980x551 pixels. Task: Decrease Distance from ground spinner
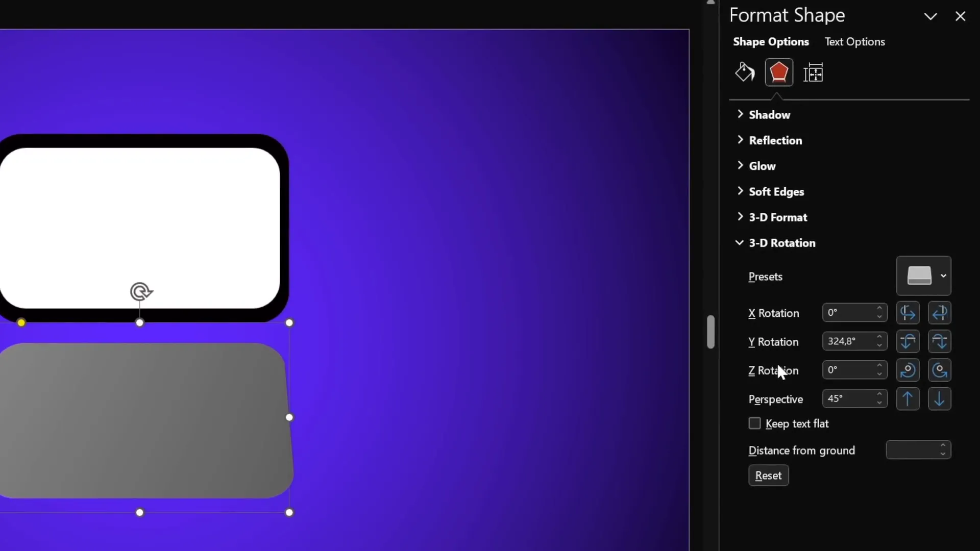tap(943, 454)
